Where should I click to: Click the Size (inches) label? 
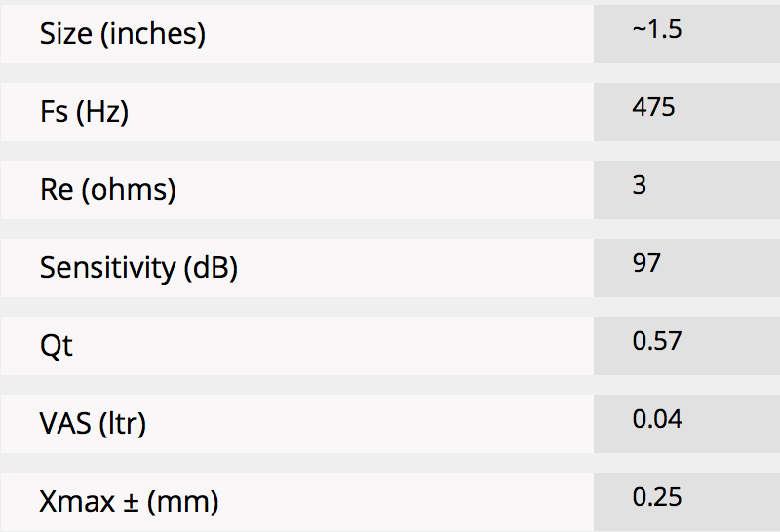[123, 34]
